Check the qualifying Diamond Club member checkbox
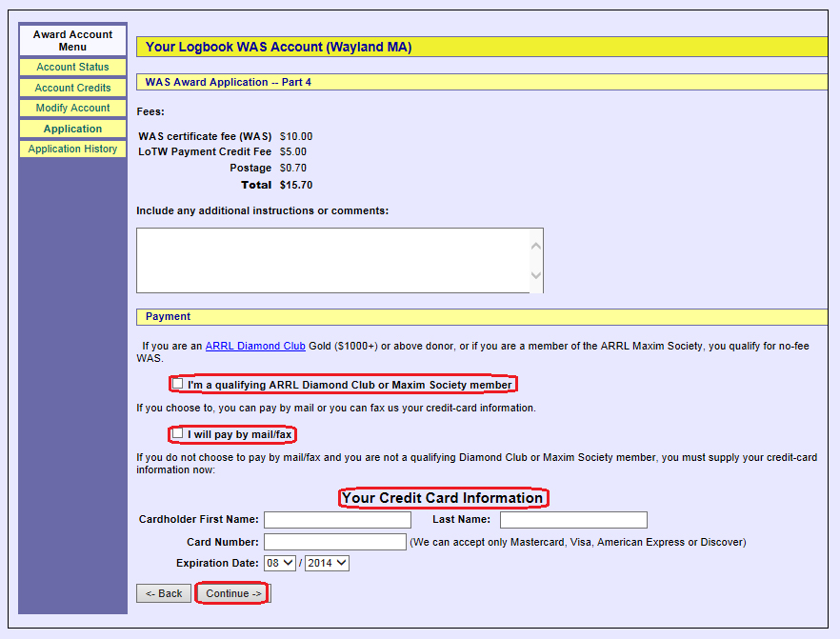The height and width of the screenshot is (639, 840). [178, 384]
